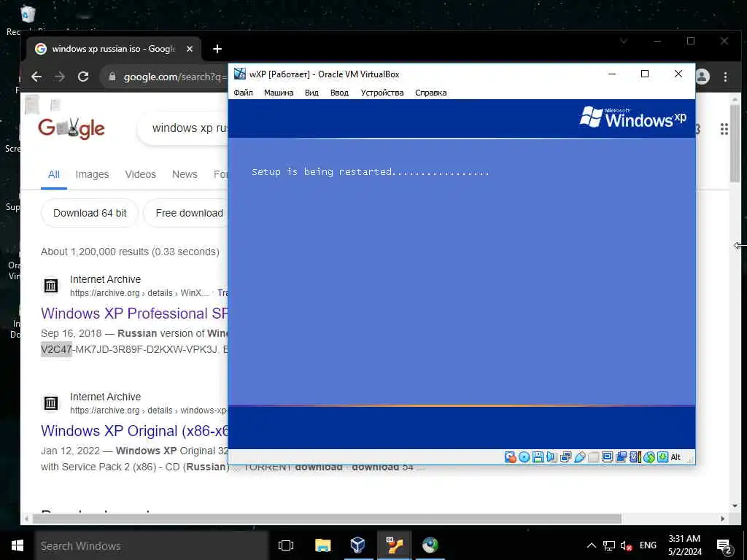The width and height of the screenshot is (747, 560).
Task: Click Chrome vertical scrollbar thumb
Action: click(735, 143)
